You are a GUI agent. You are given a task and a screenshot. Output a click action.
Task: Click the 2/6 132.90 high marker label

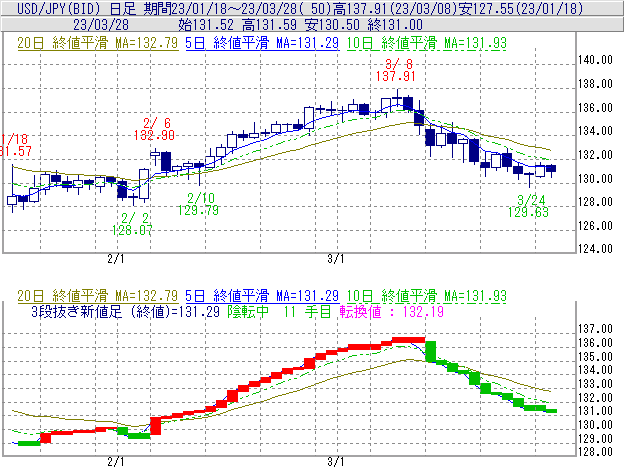coord(154,129)
